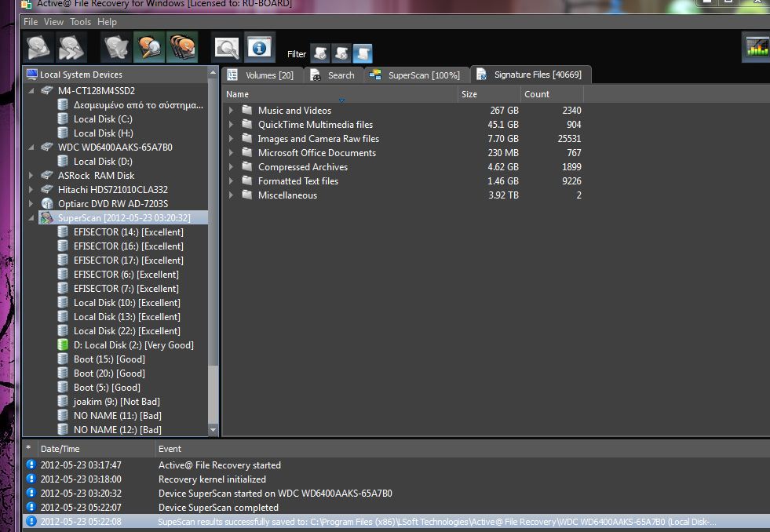770x532 pixels.
Task: Open the View menu
Action: (x=53, y=22)
